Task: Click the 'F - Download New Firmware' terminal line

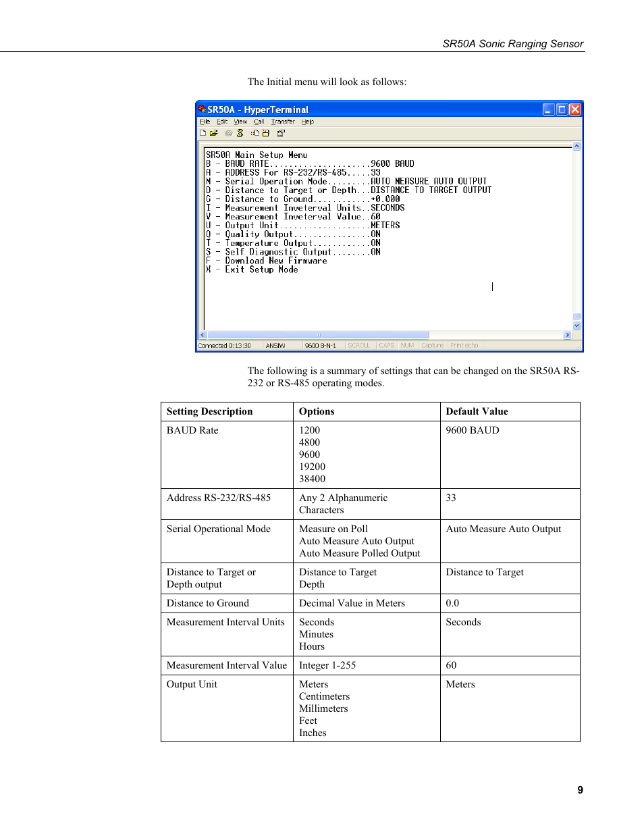Action: pyautogui.click(x=267, y=261)
